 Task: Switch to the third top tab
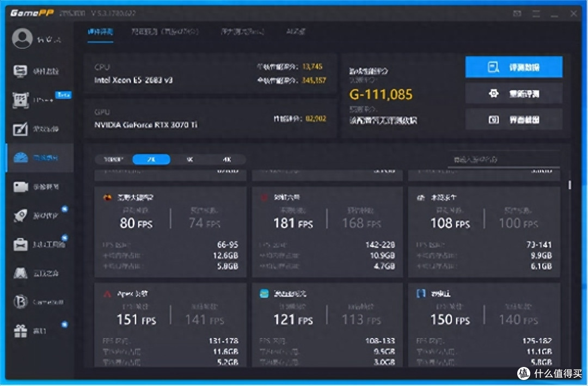pos(242,32)
